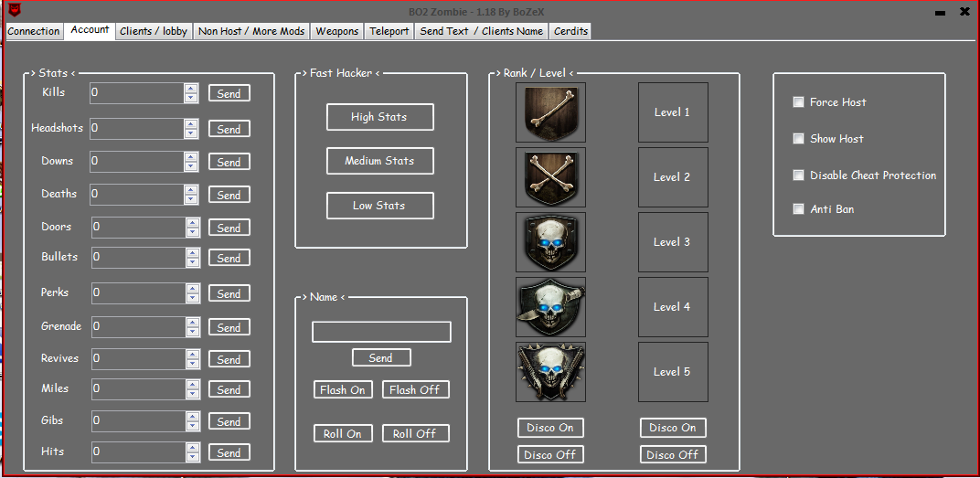Viewport: 980px width, 478px height.
Task: Click the Name text input field
Action: click(x=381, y=332)
